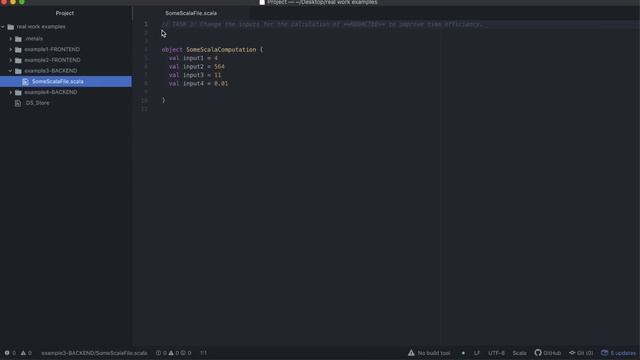Change LF line ending setting
The image size is (640, 360).
tap(477, 353)
